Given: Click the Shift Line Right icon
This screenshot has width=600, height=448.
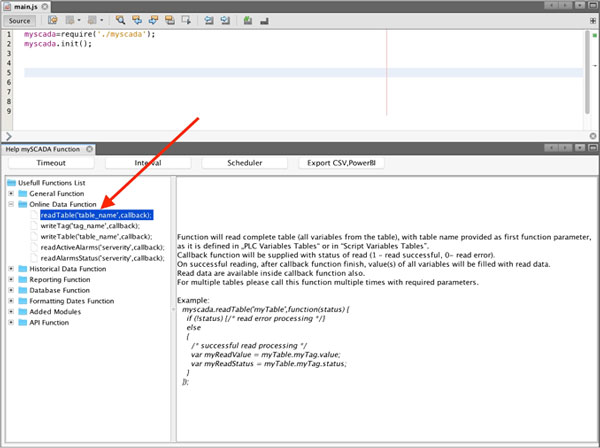Looking at the screenshot, I should click(x=225, y=20).
